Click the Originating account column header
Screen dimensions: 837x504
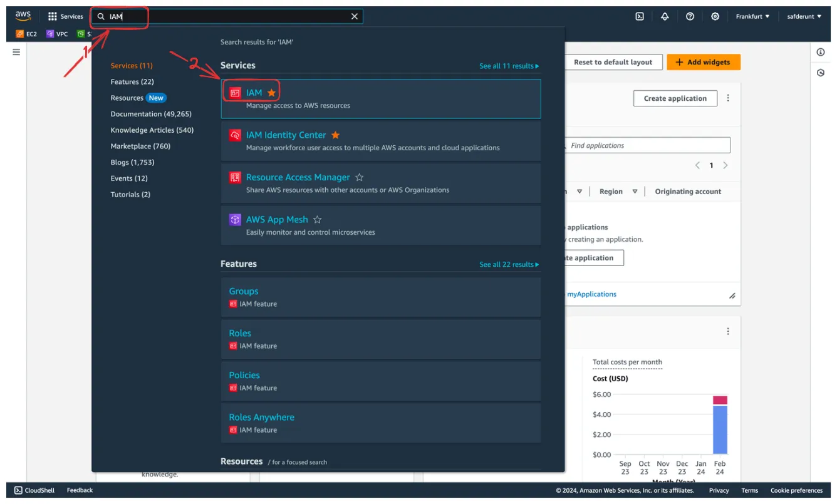click(688, 192)
